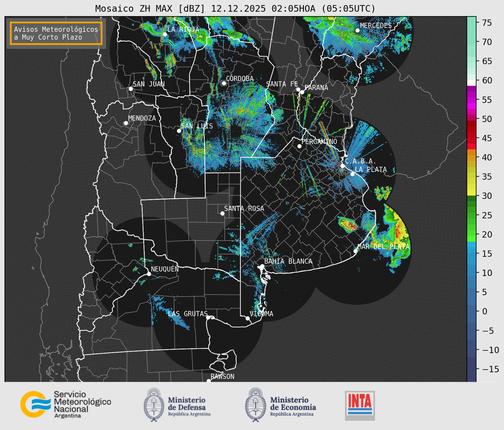Click the Servicio Meteorológico Nacional sun-and-waves emblem
This screenshot has width=504, height=430.
[x=35, y=404]
